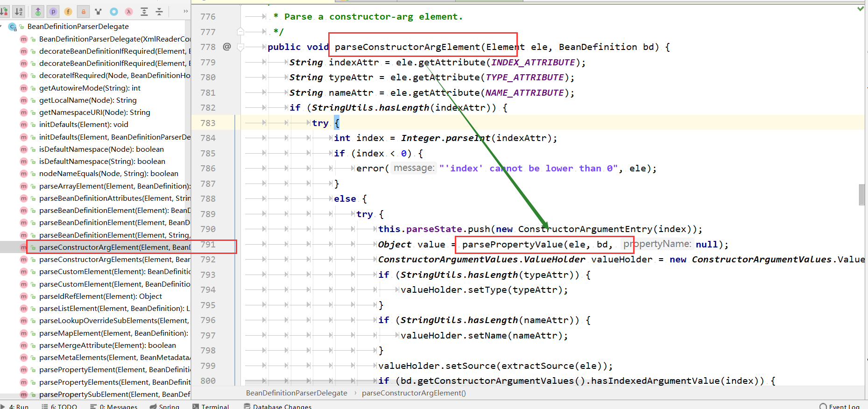Toggle show anonymous classes blue circle
This screenshot has width=868, height=409.
click(114, 12)
